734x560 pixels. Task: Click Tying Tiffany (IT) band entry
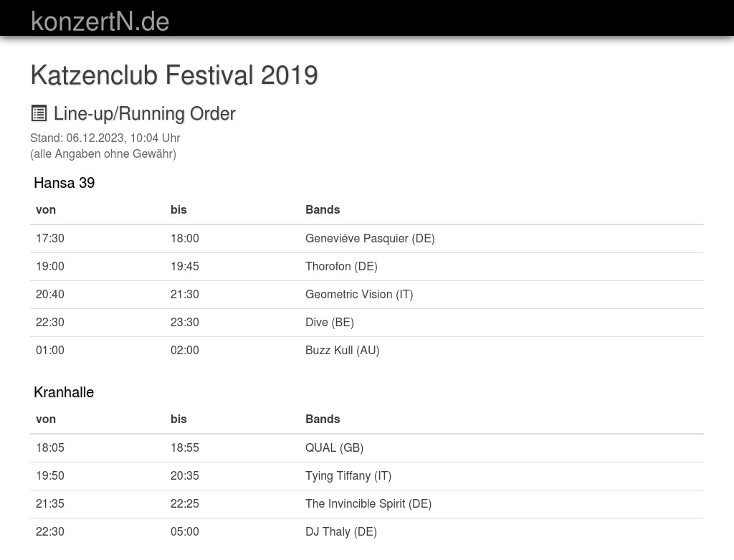coord(348,475)
